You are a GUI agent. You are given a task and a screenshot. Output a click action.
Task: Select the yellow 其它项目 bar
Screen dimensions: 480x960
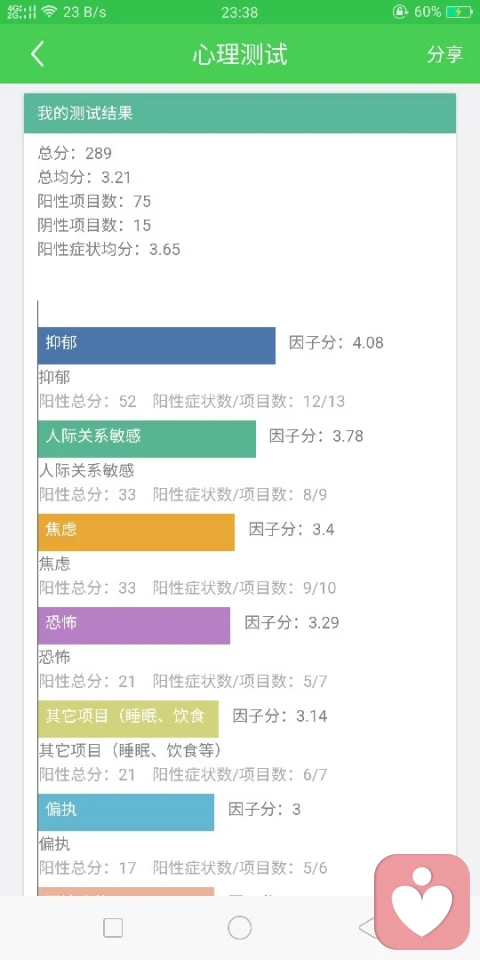(x=129, y=719)
